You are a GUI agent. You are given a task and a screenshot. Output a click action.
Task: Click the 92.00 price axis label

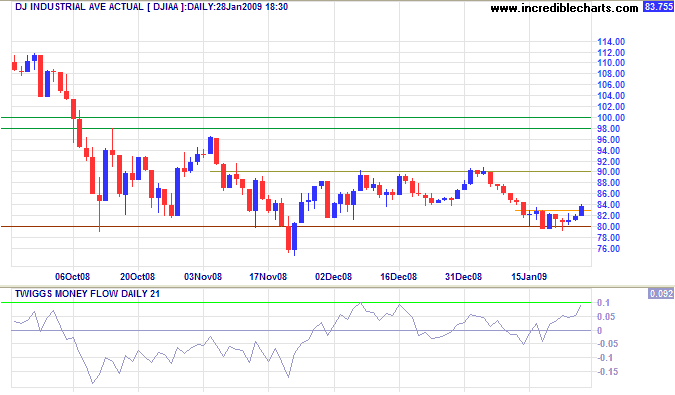(x=609, y=162)
